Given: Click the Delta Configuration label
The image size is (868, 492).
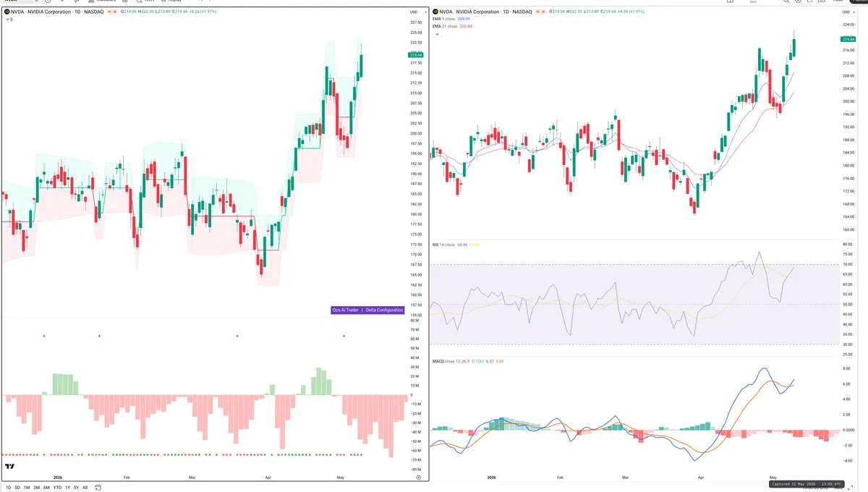Looking at the screenshot, I should pos(384,310).
